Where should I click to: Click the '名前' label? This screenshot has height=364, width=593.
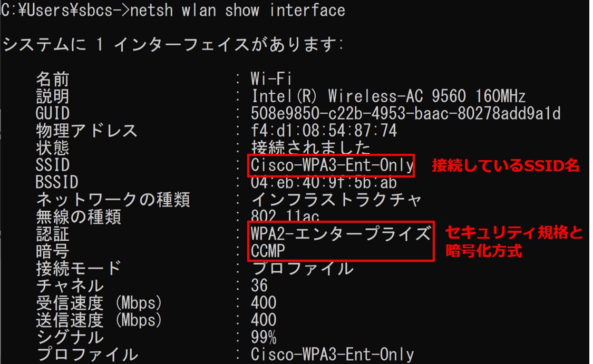coord(53,80)
